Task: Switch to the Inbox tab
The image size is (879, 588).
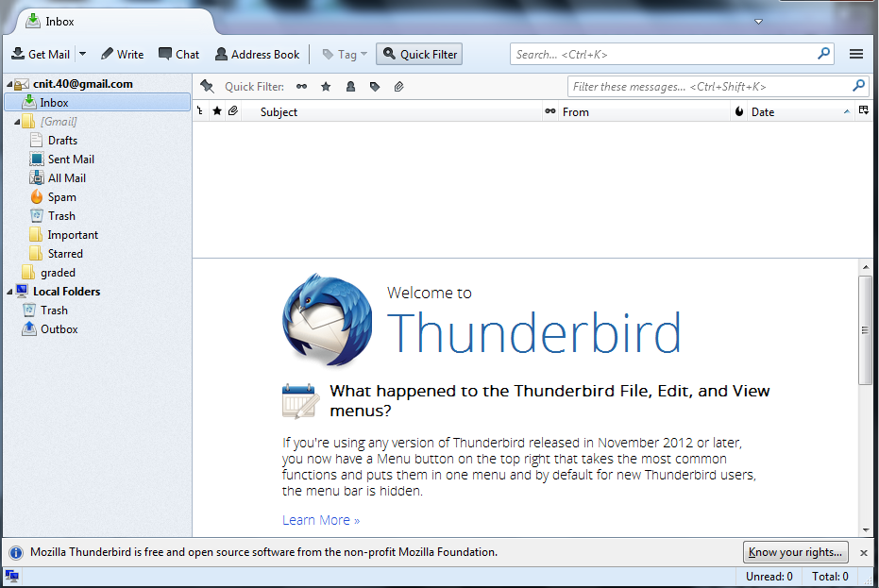Action: (x=115, y=22)
